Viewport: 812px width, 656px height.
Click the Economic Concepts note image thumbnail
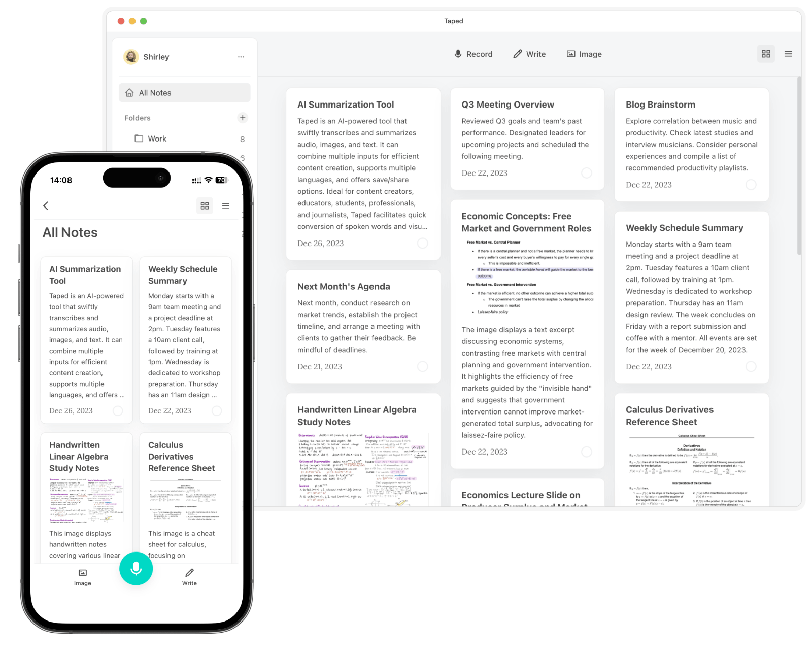pyautogui.click(x=527, y=277)
